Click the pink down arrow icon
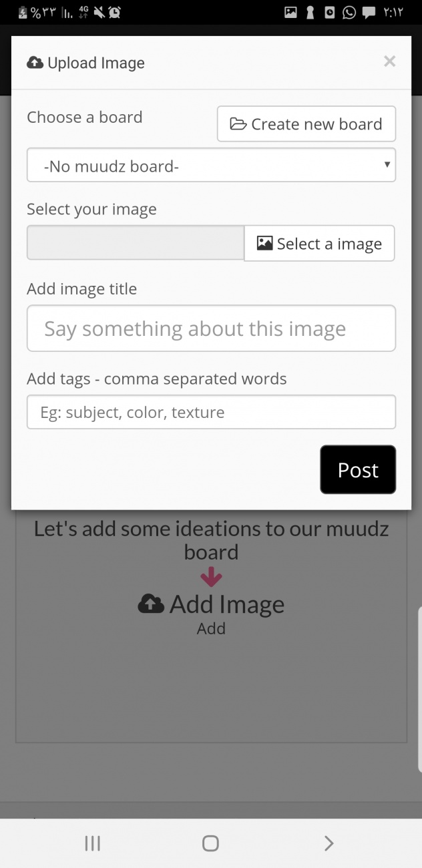Screen dimensions: 422x868 211,577
